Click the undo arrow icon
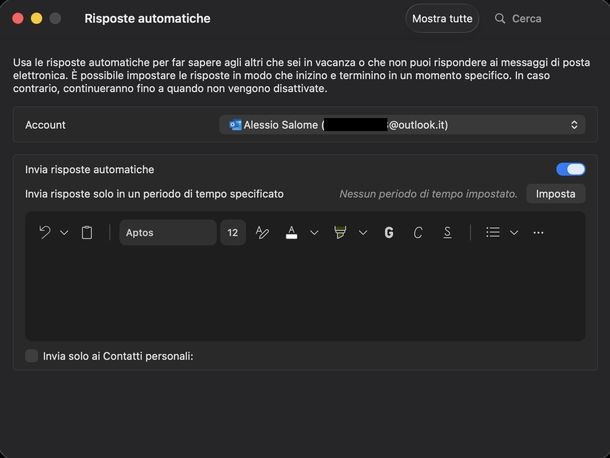 pos(45,233)
